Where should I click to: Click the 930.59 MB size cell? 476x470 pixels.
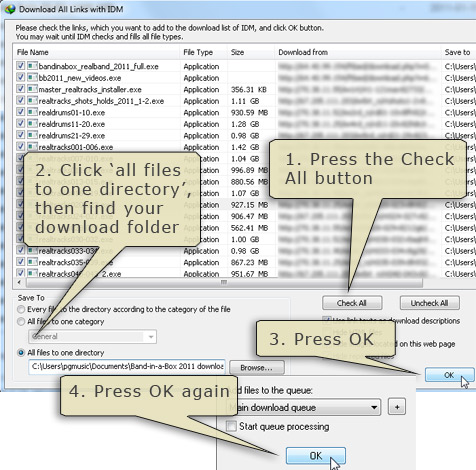pyautogui.click(x=249, y=113)
